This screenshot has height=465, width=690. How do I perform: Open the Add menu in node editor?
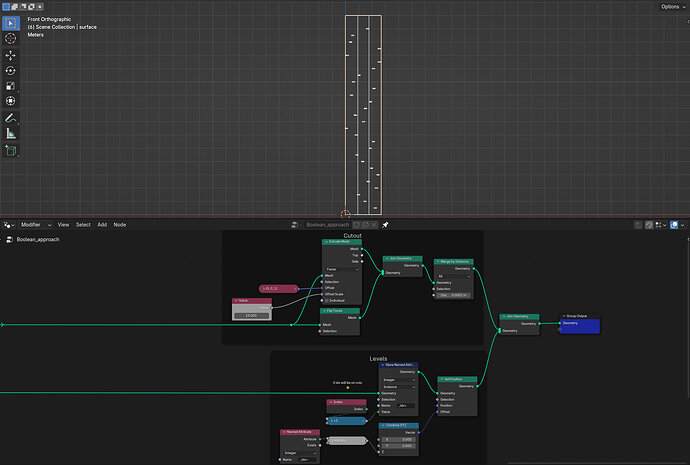click(x=102, y=225)
